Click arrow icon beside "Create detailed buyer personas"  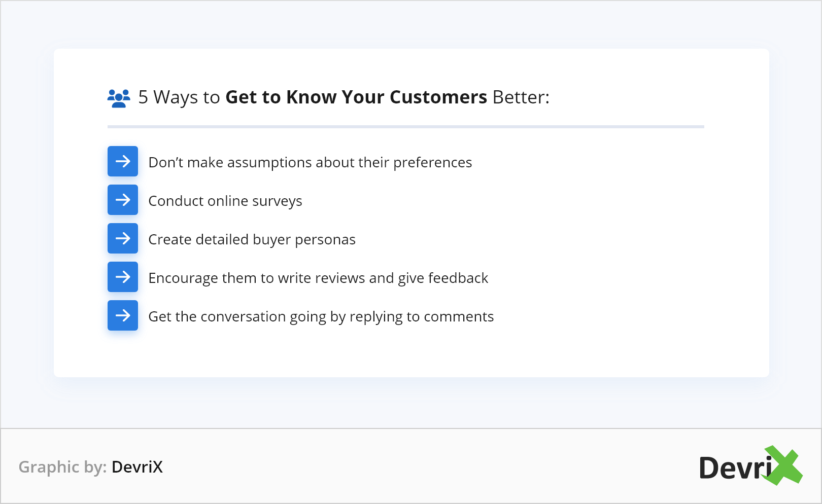point(123,238)
